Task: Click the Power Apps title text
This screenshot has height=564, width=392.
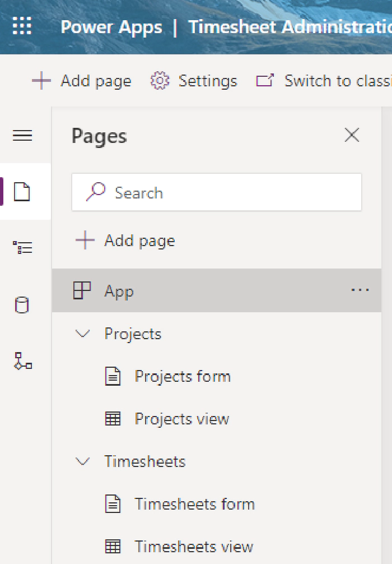Action: coord(111,27)
